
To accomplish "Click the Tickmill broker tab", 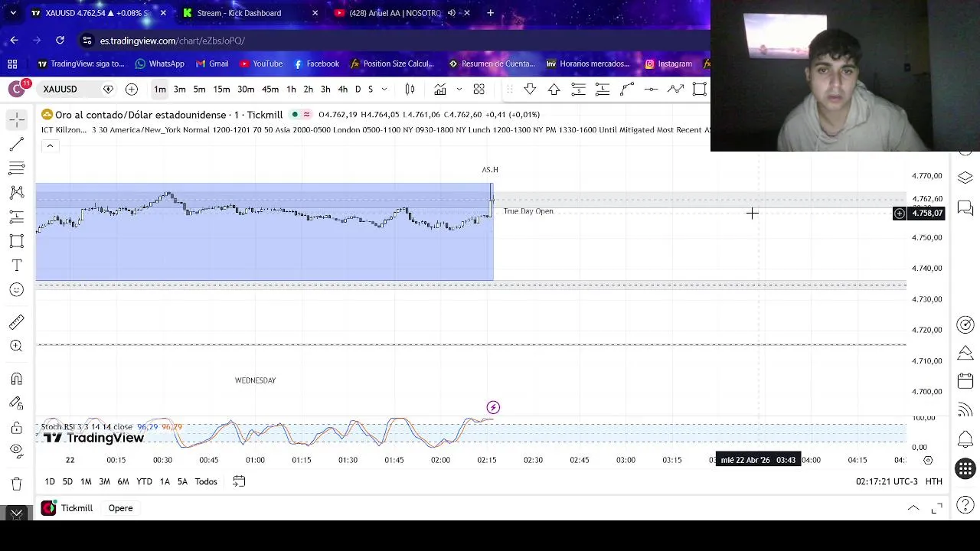I will pos(67,508).
